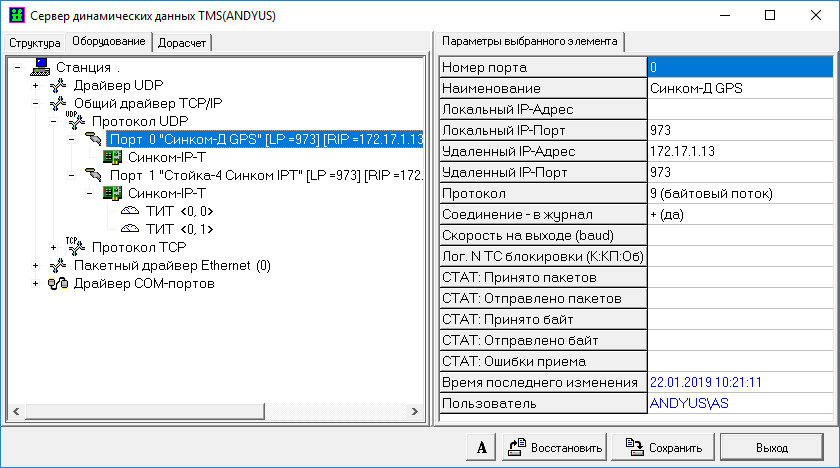840x468 pixels.
Task: Click the Пакетный драйвер Ethernet icon
Action: coord(59,265)
